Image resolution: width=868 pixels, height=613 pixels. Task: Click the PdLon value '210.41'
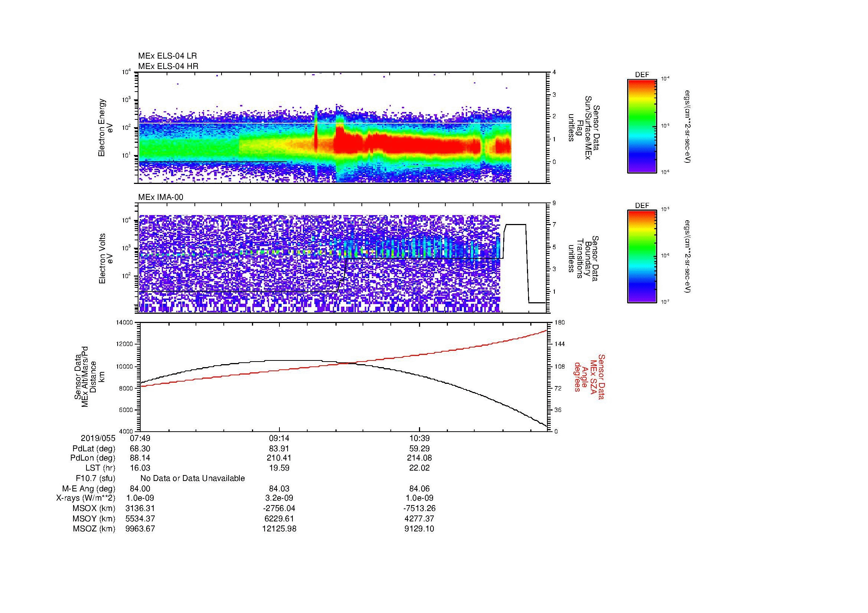tap(279, 458)
